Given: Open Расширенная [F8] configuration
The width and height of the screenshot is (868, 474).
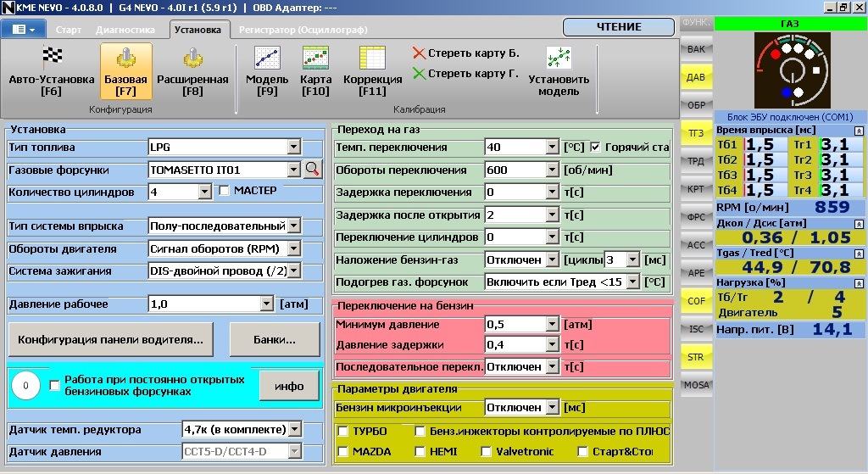Looking at the screenshot, I should click(x=192, y=71).
